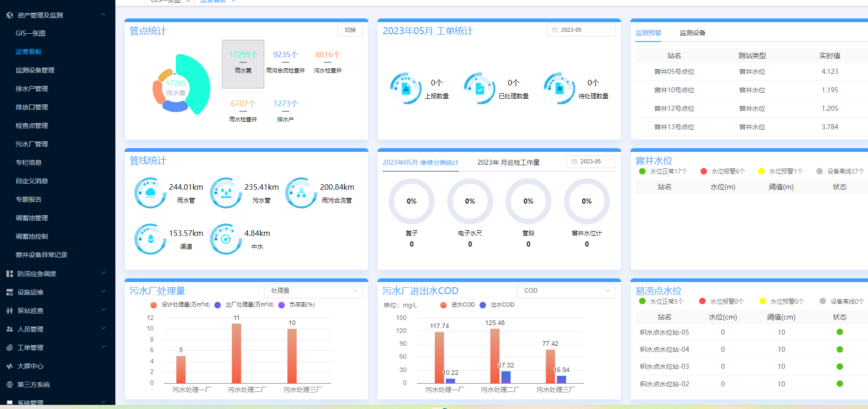Click 水位正常5个 legend in 易涝点水位
Viewport: 868px width, 409px height.
(661, 301)
